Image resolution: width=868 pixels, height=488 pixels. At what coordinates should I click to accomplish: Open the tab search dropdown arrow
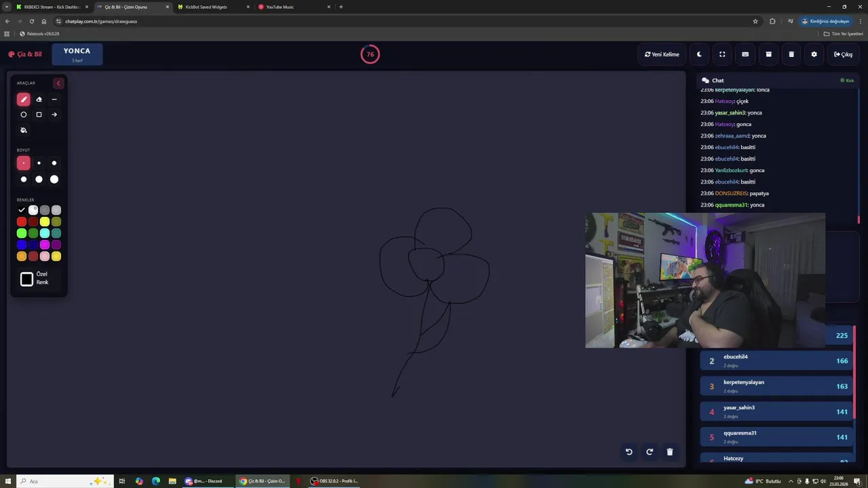(x=6, y=7)
